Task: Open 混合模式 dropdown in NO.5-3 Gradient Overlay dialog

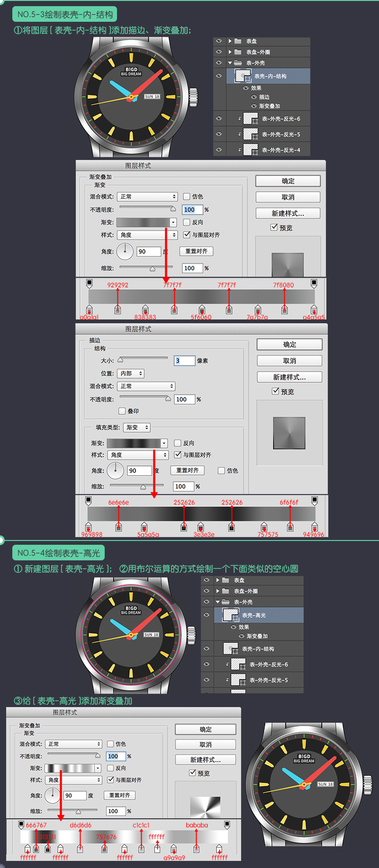Action: coord(148,196)
